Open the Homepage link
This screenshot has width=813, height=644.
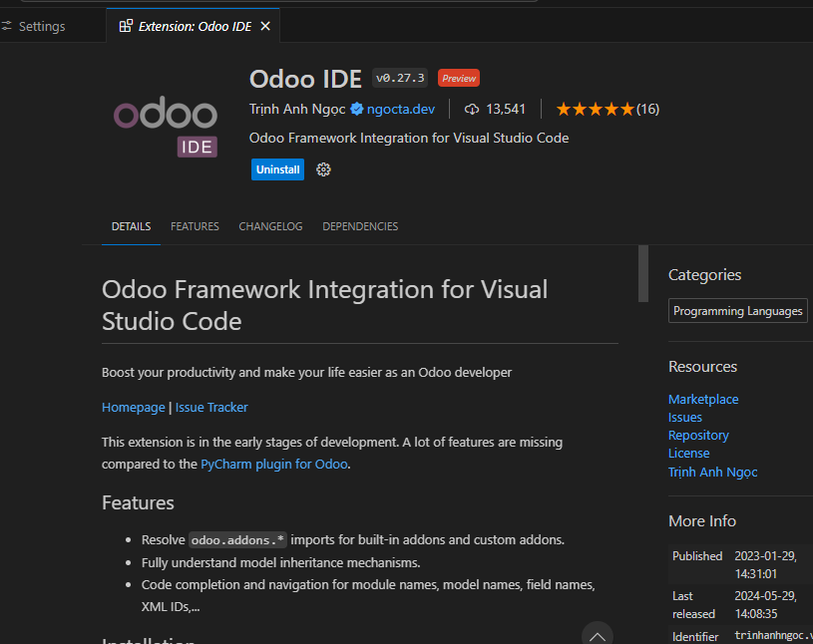[134, 407]
